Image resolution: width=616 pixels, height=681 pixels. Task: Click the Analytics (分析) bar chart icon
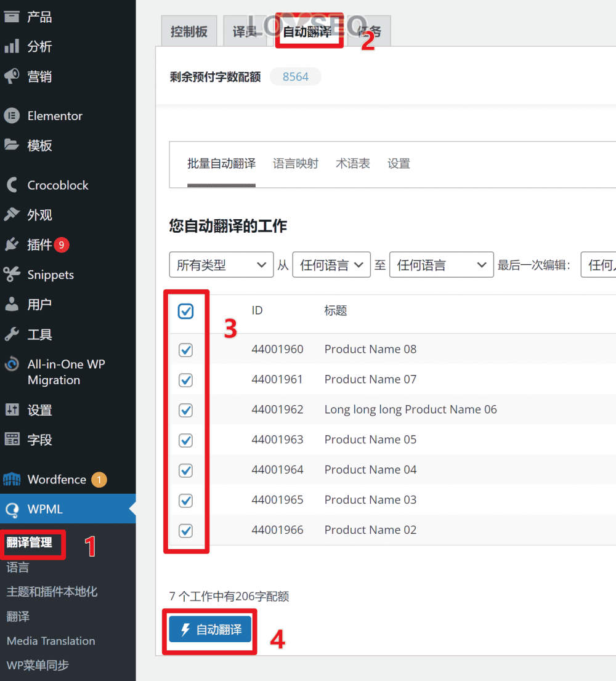coord(12,46)
